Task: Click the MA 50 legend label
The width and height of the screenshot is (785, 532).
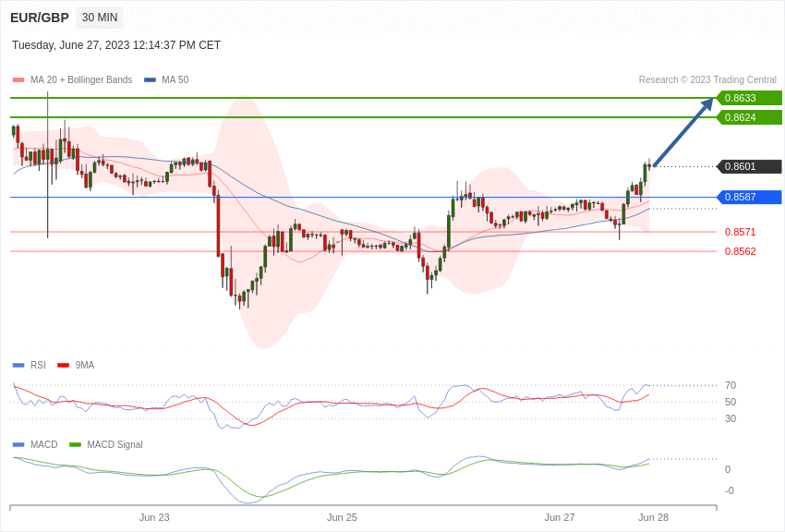Action: tap(175, 79)
